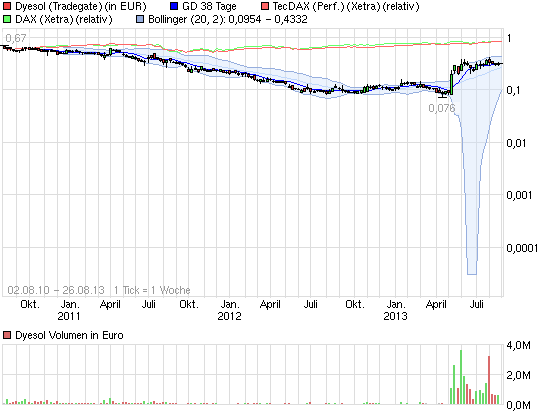
Task: Click the y-axis label '0,1'
Action: click(513, 90)
